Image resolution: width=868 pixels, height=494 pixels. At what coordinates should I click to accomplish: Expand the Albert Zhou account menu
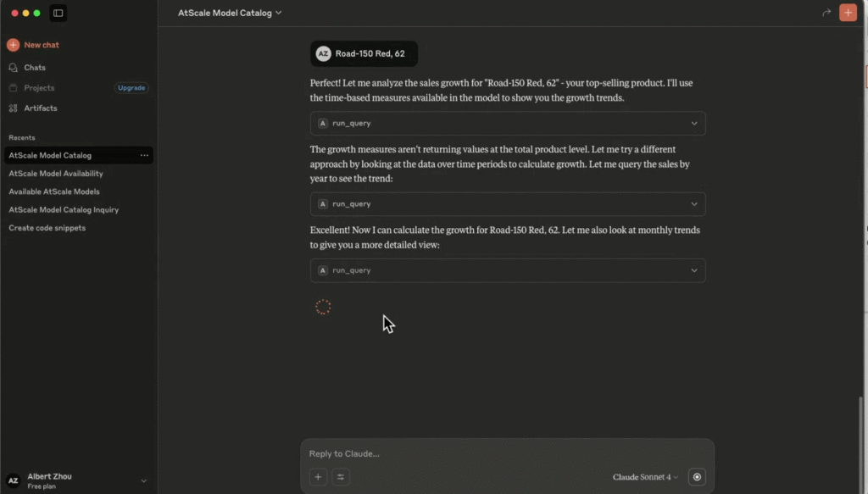(76, 479)
